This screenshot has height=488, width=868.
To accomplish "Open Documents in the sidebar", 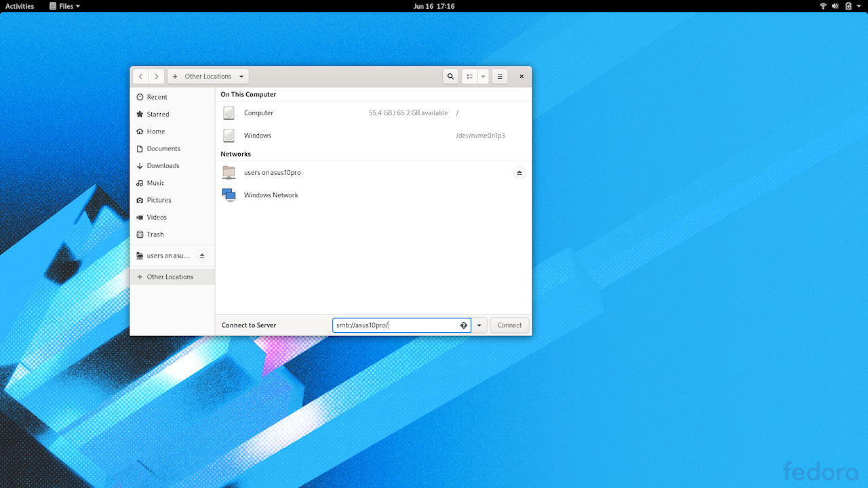I will (x=172, y=148).
